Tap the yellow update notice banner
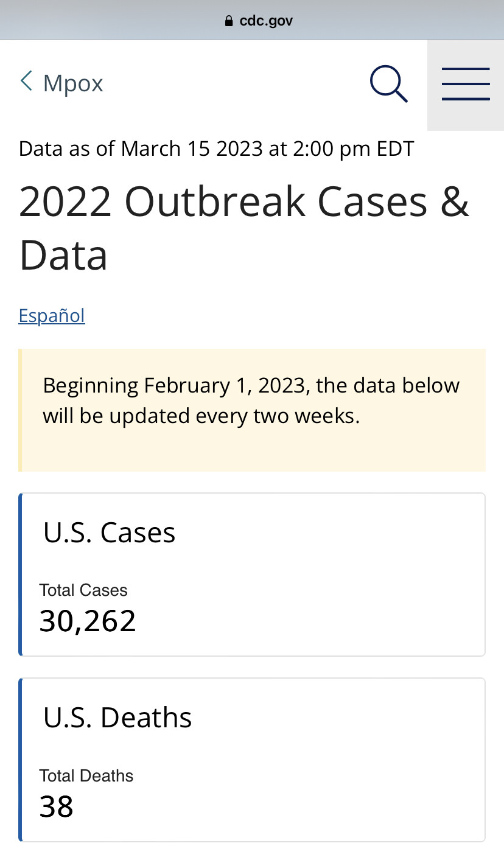 [x=252, y=410]
